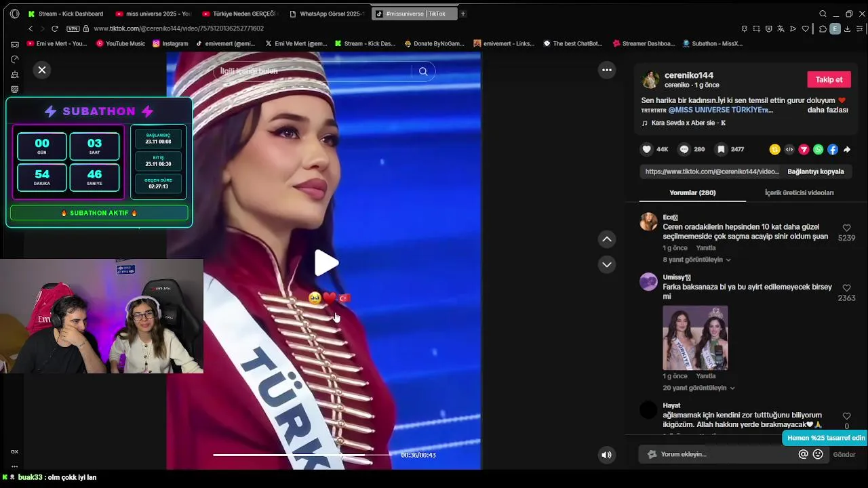
Task: Open the browser extensions puzzle icon
Action: pyautogui.click(x=823, y=28)
